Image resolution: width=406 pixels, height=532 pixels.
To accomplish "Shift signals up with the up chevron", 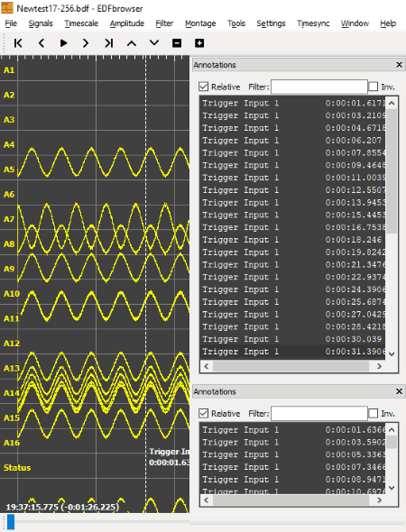I will [132, 43].
